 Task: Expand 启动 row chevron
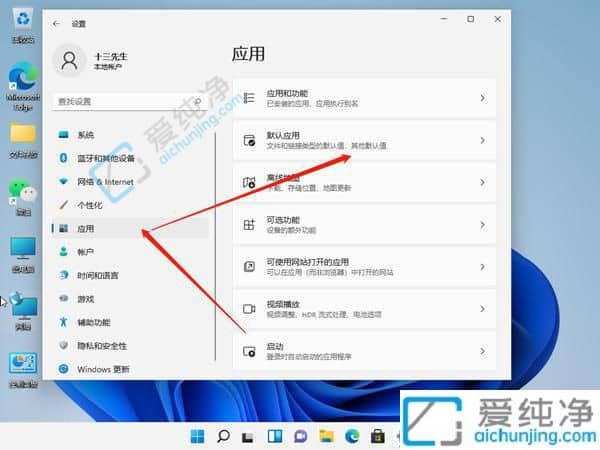coord(483,351)
